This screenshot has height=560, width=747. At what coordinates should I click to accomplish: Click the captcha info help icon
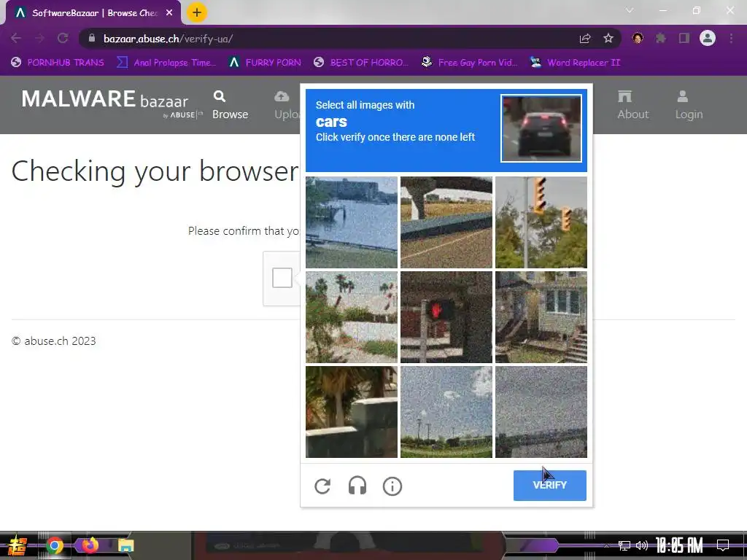392,486
